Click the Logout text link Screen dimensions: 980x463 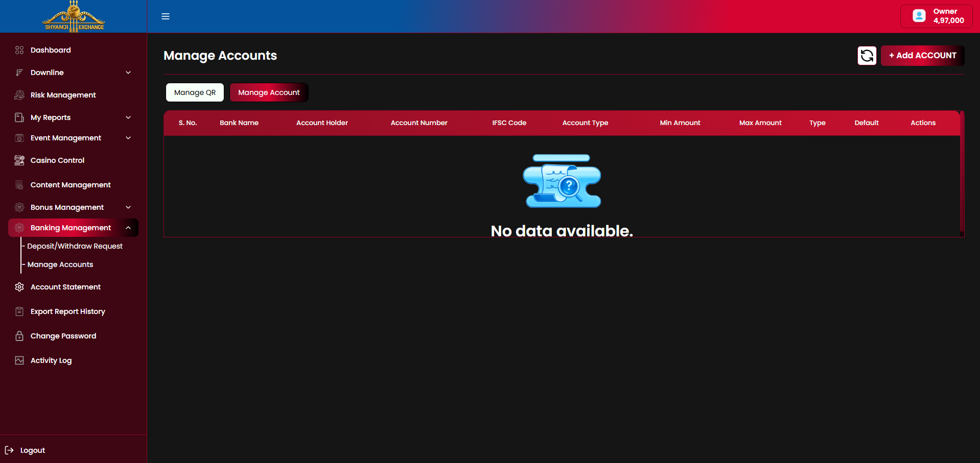33,450
